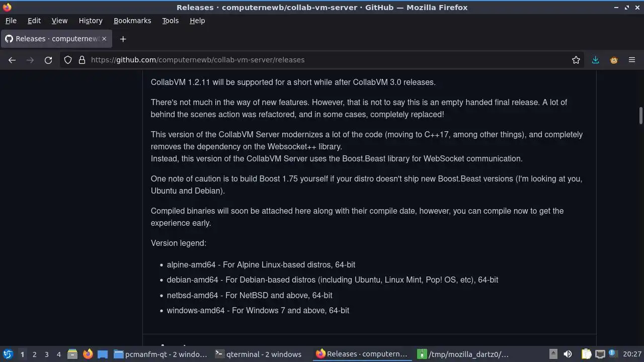Click the 'Version legend:' text
This screenshot has width=644, height=362.
pos(179,243)
